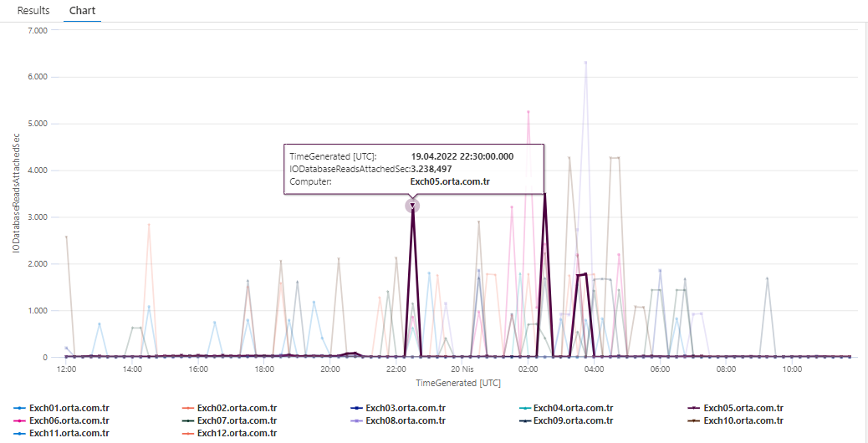Click the 3.000 y-axis label
868x443 pixels.
(38, 216)
